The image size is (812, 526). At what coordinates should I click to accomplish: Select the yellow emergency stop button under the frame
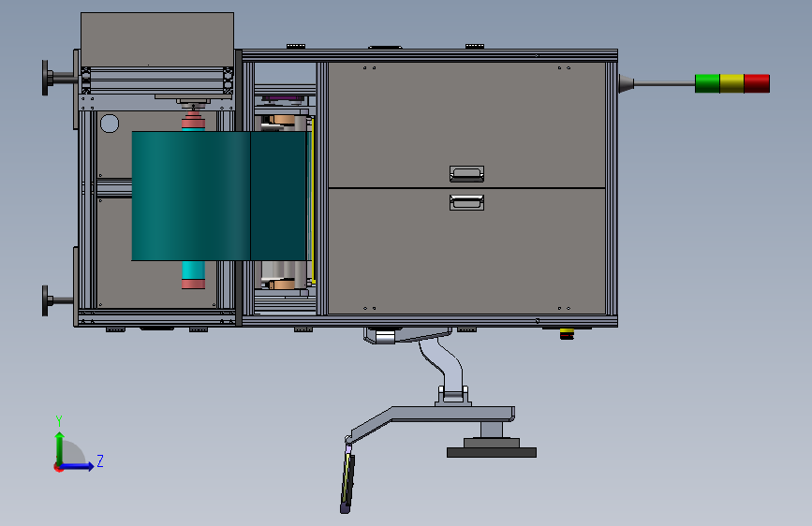(x=567, y=334)
